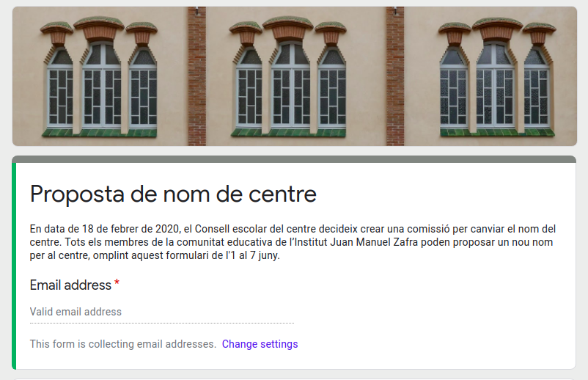Select the middle group of arched windows
The width and height of the screenshot is (588, 380).
(x=288, y=81)
